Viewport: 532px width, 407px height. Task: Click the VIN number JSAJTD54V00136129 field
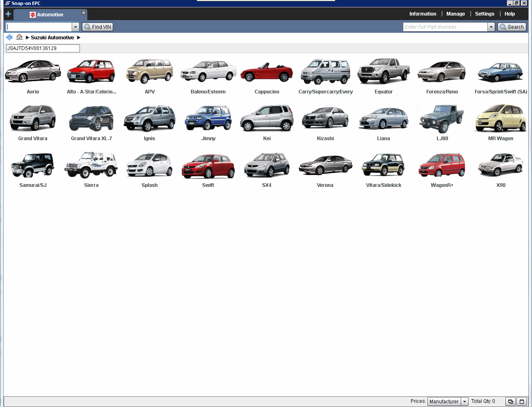click(43, 48)
